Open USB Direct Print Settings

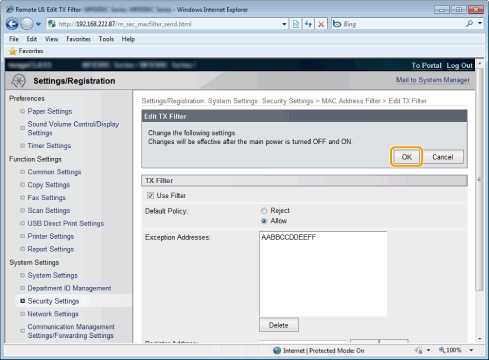pyautogui.click(x=66, y=223)
